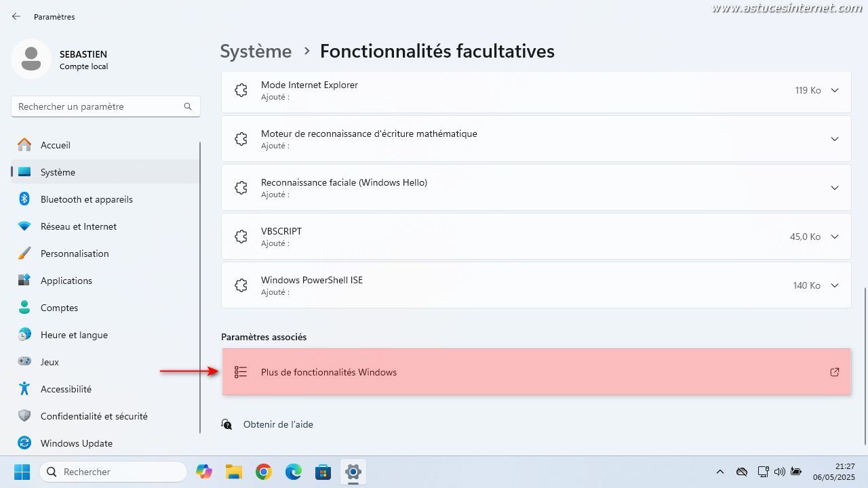The width and height of the screenshot is (868, 488).
Task: Click the Confidentialité et sécurité shield icon
Action: [24, 416]
